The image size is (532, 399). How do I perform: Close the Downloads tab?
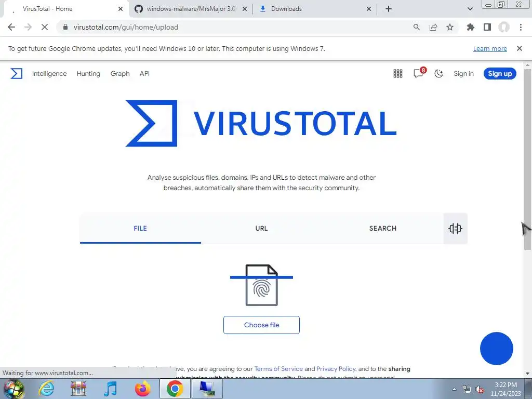point(369,9)
